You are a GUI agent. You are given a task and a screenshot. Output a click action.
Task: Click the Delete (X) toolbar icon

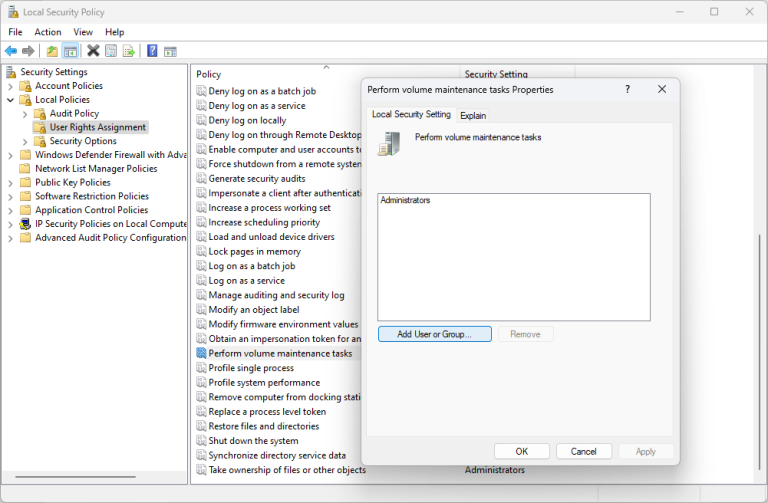click(x=93, y=50)
